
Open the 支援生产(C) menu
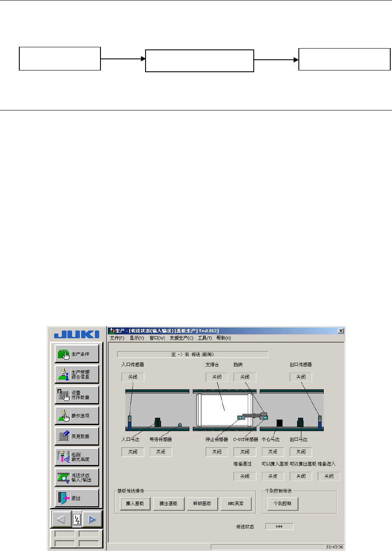click(x=182, y=338)
